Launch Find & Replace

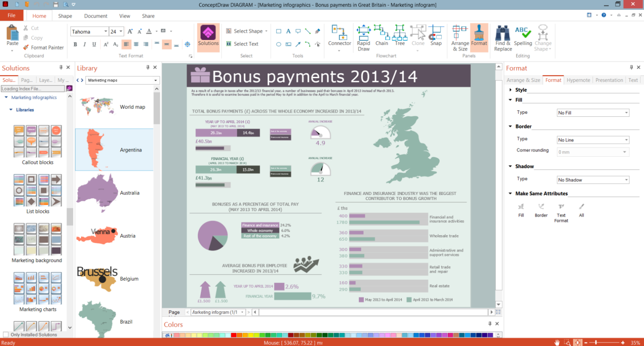click(x=503, y=37)
